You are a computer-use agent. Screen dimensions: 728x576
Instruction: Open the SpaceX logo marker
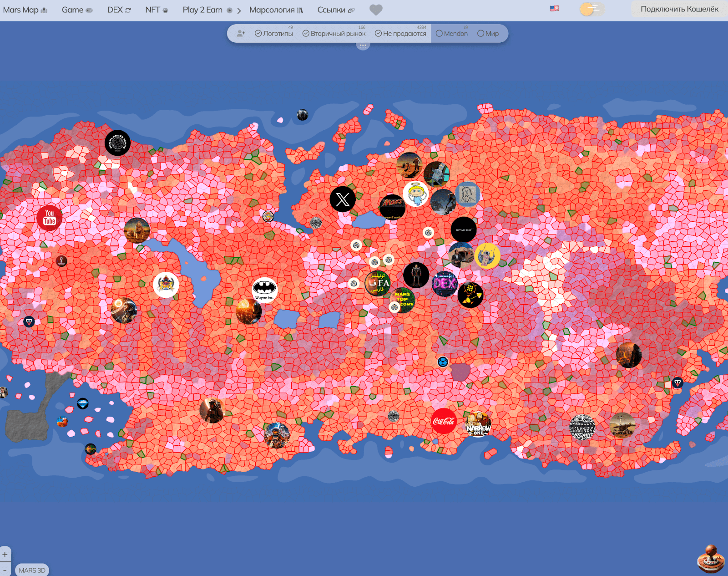point(464,230)
